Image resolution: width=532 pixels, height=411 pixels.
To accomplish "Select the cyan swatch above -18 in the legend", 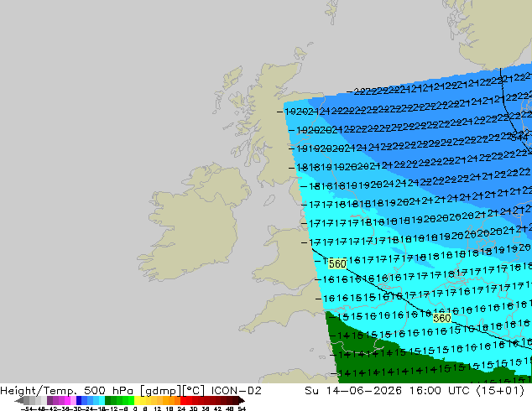I will pos(102,400).
